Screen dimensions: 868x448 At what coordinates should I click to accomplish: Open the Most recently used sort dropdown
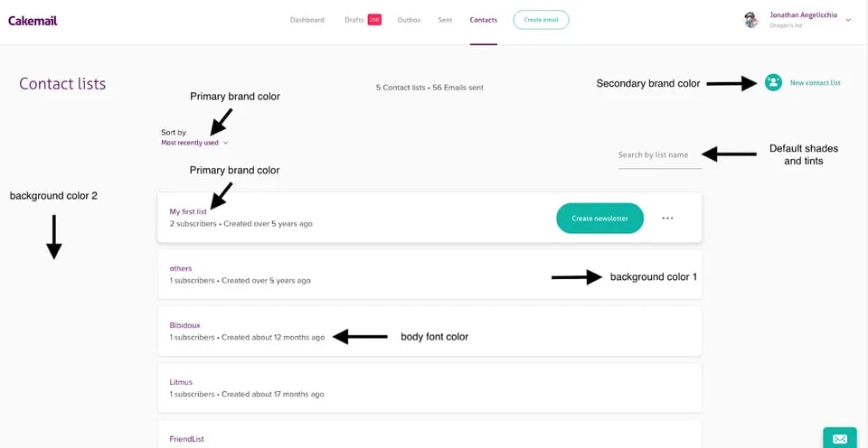tap(194, 143)
